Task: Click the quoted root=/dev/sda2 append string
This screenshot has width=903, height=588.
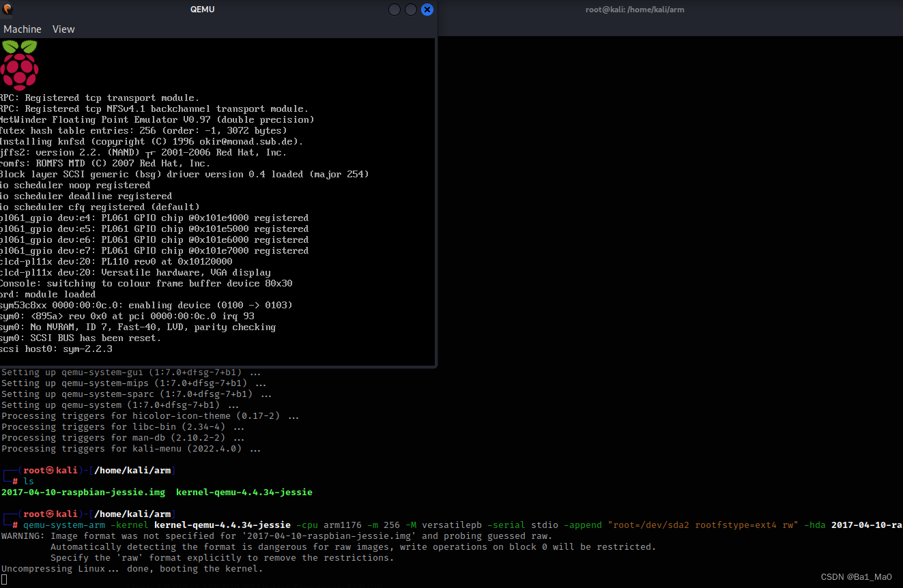Action: [x=703, y=525]
